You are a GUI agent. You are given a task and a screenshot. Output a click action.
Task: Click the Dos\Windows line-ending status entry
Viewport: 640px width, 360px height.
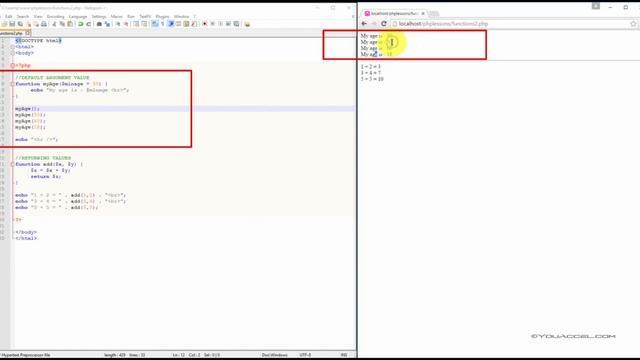tap(274, 355)
